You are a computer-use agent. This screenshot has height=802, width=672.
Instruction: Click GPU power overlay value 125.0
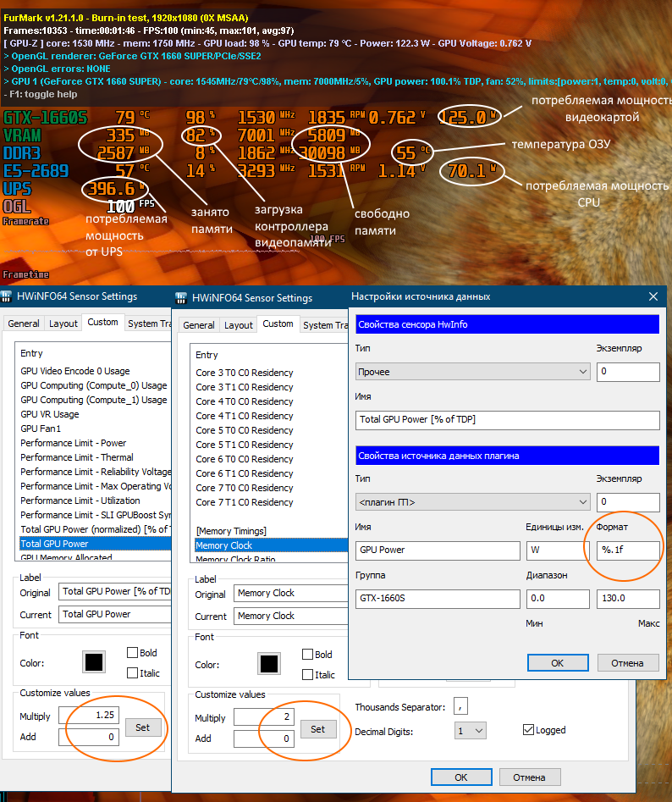(463, 118)
